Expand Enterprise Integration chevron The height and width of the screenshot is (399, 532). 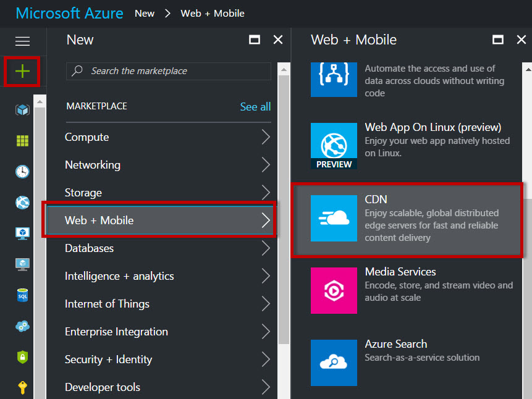[266, 332]
